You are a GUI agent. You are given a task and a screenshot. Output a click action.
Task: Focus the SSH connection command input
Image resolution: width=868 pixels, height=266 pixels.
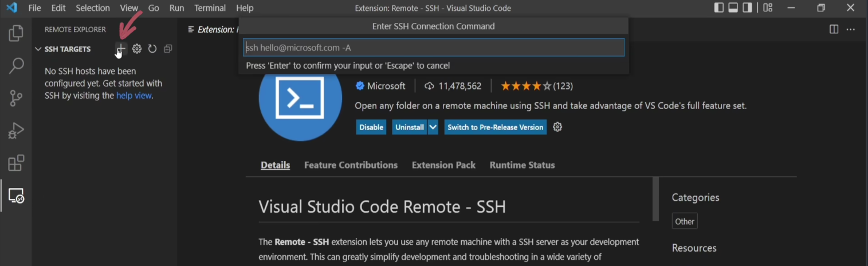coord(434,48)
